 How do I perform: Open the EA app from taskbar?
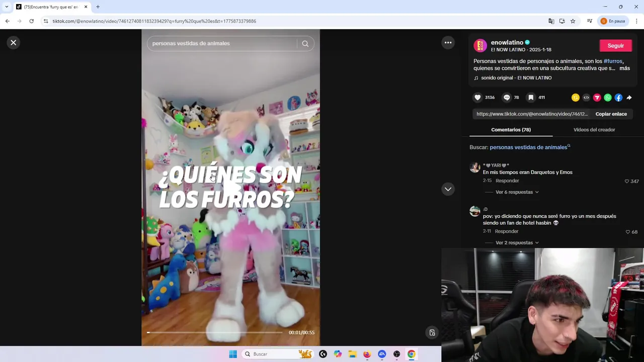pyautogui.click(x=382, y=354)
